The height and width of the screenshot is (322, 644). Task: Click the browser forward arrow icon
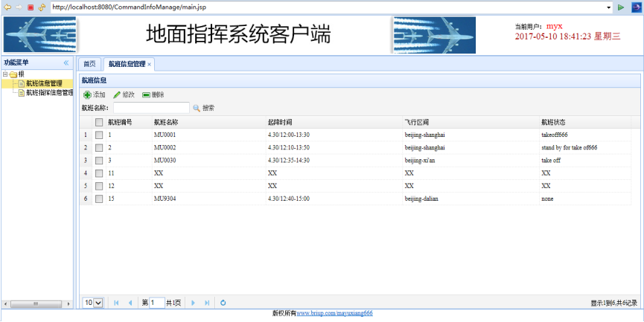(x=19, y=7)
